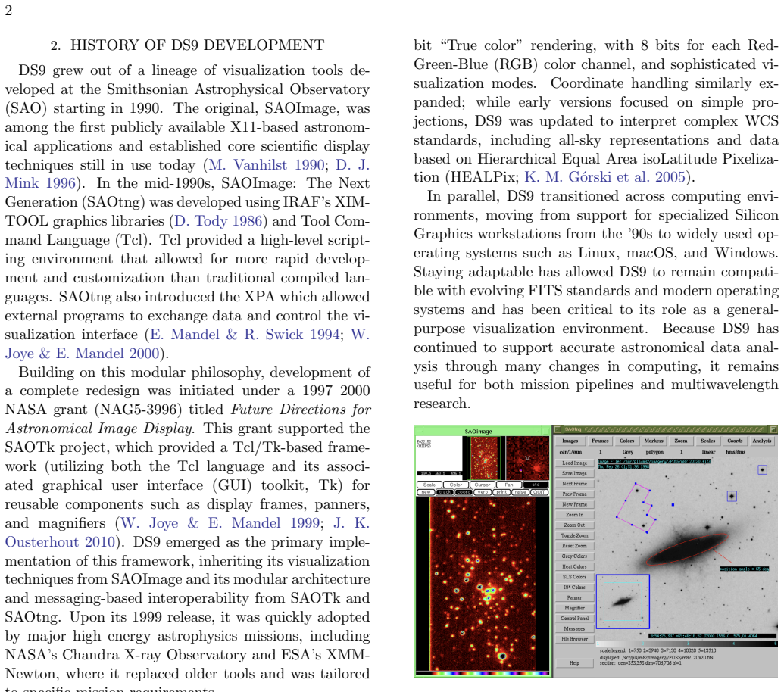Select the Analysis menu in SAOtng
784x692 pixels.
761,441
